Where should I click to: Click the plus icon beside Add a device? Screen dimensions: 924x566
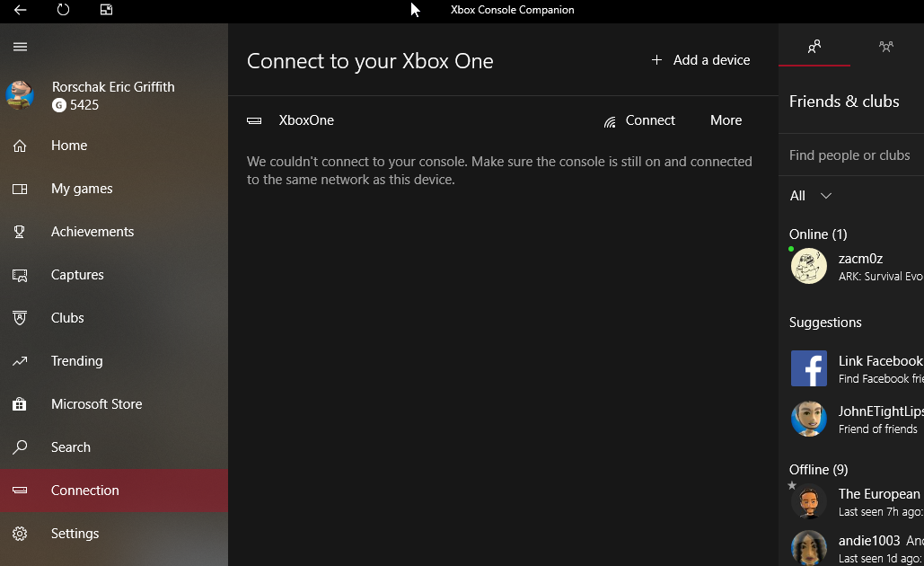[656, 59]
